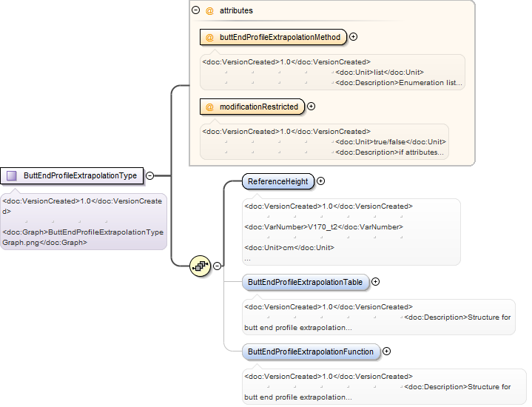
Task: Collapse the sequence compositor minus icon
Action: (217, 266)
